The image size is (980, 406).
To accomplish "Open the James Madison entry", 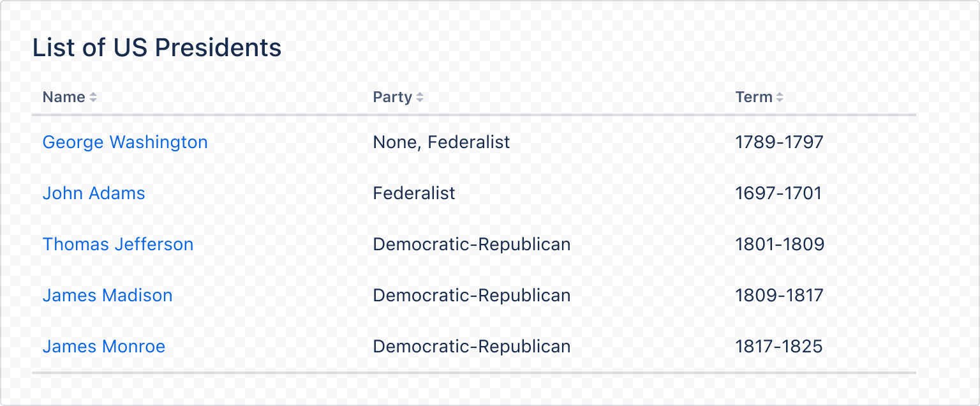I will (107, 295).
